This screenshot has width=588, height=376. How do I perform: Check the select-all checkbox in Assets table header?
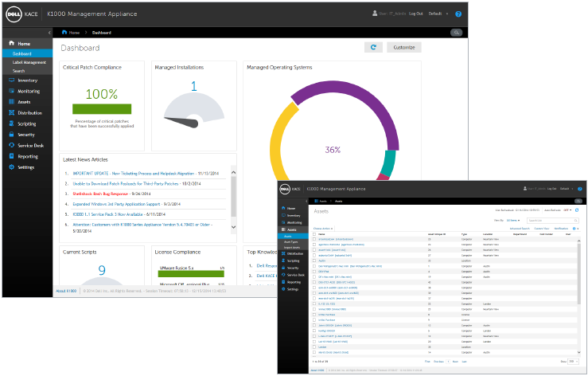[x=314, y=234]
